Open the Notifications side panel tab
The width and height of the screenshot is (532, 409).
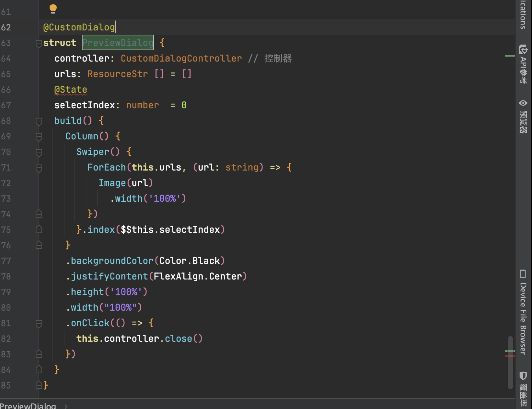(523, 14)
